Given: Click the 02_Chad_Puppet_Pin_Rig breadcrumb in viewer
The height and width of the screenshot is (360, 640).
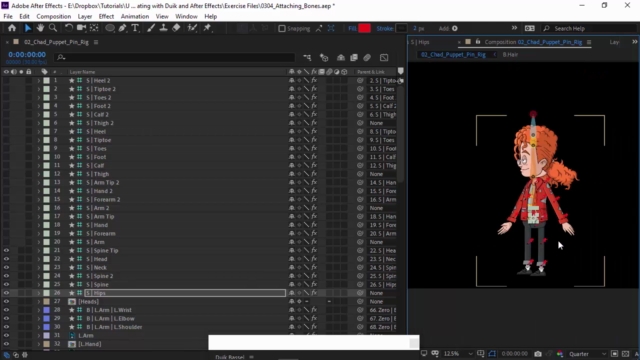Looking at the screenshot, I should click(x=453, y=54).
